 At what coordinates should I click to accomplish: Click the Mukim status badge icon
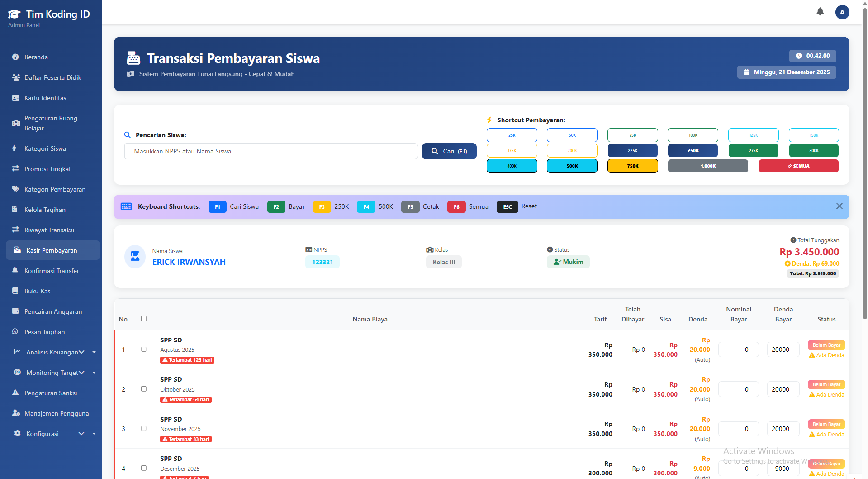tap(557, 262)
